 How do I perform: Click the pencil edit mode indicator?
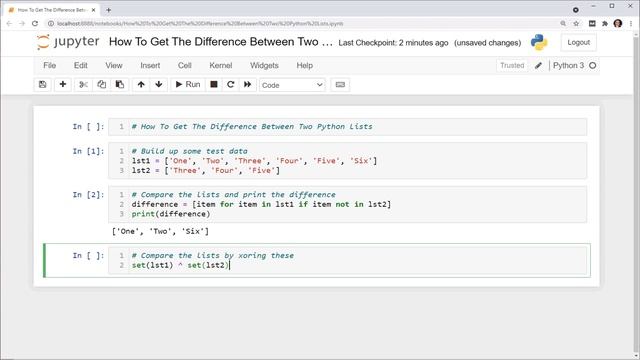click(x=538, y=65)
